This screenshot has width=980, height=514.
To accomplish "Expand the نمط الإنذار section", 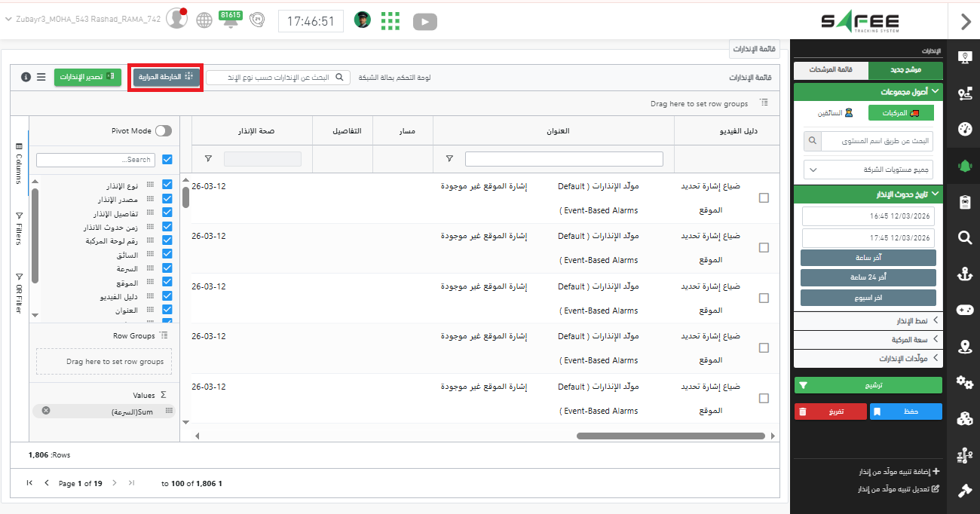I will pyautogui.click(x=868, y=321).
